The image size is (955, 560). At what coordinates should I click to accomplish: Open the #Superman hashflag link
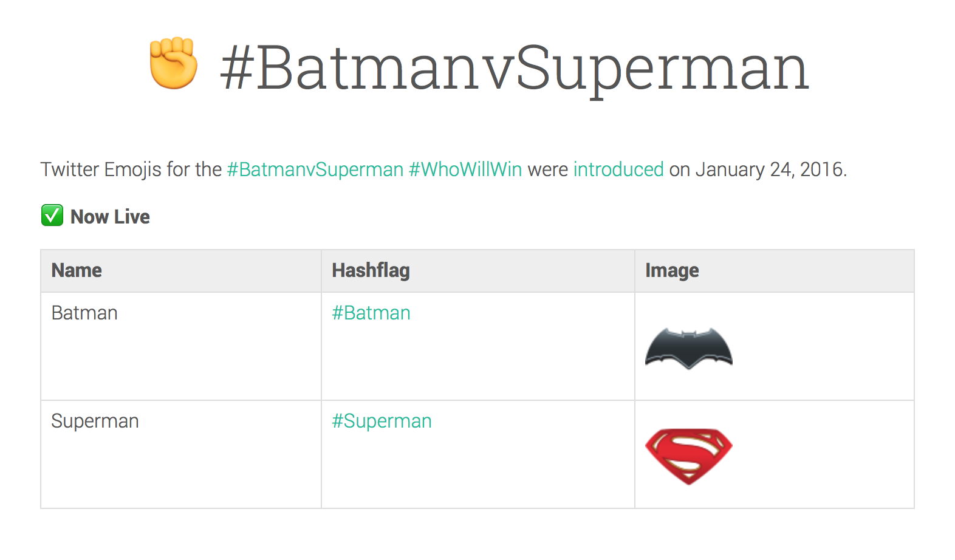(382, 421)
